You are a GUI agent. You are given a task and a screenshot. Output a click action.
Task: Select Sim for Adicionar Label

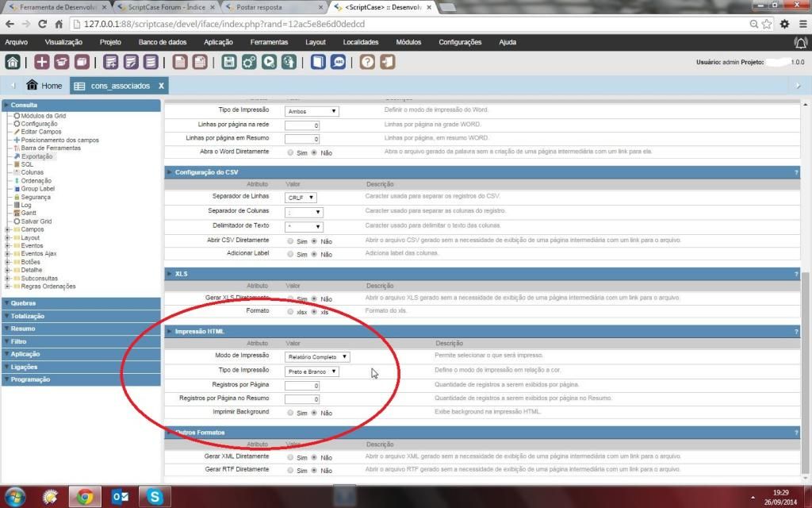click(290, 255)
